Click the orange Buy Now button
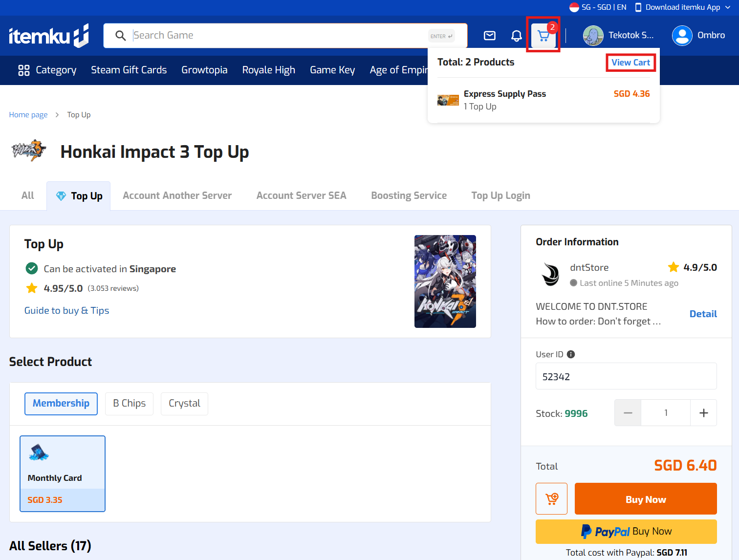739x560 pixels. tap(645, 499)
